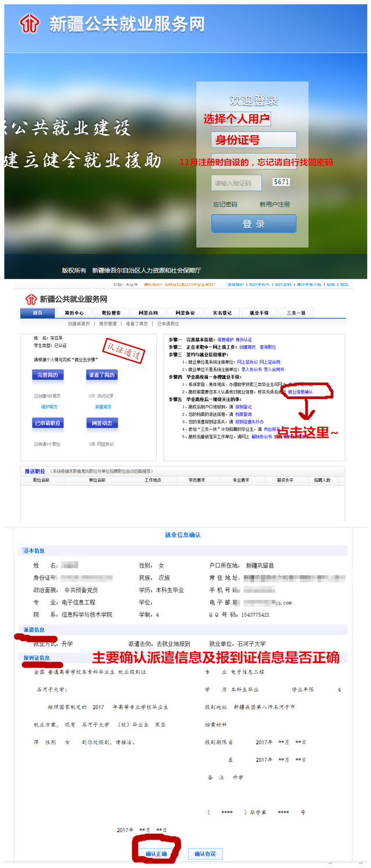Open the 职位搜索 tab
This screenshot has width=371, height=868.
pos(111,313)
